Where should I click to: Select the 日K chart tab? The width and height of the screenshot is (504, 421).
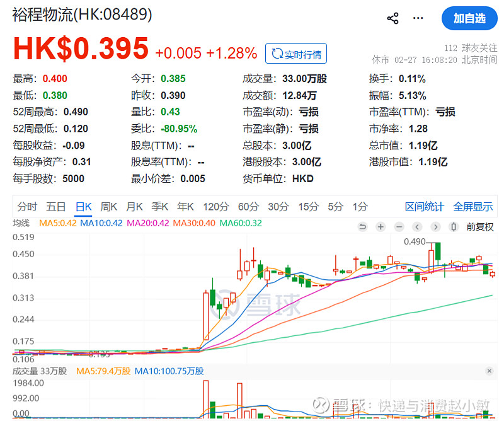(84, 207)
